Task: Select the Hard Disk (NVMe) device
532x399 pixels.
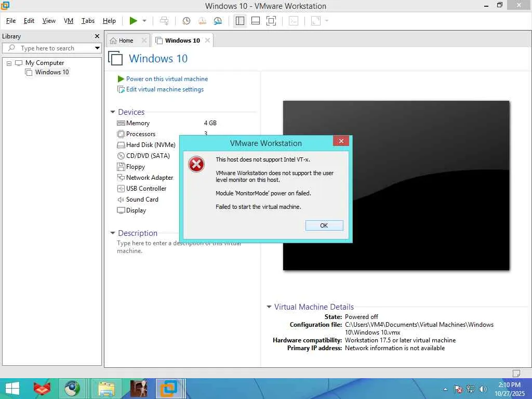Action: (x=151, y=145)
